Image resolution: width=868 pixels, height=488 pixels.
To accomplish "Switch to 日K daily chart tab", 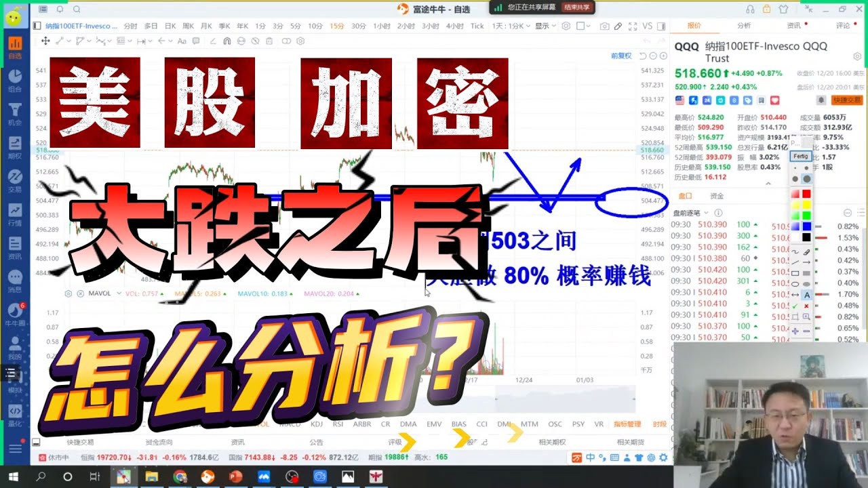I will [170, 26].
